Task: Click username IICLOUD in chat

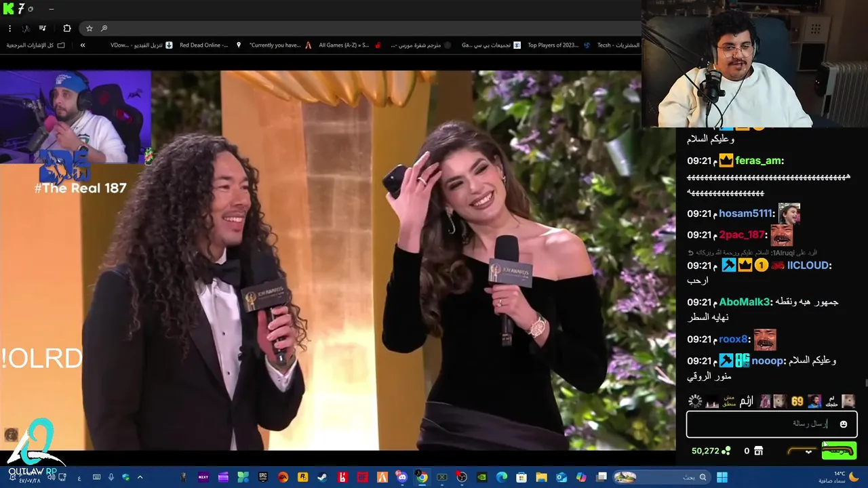Action: 809,266
